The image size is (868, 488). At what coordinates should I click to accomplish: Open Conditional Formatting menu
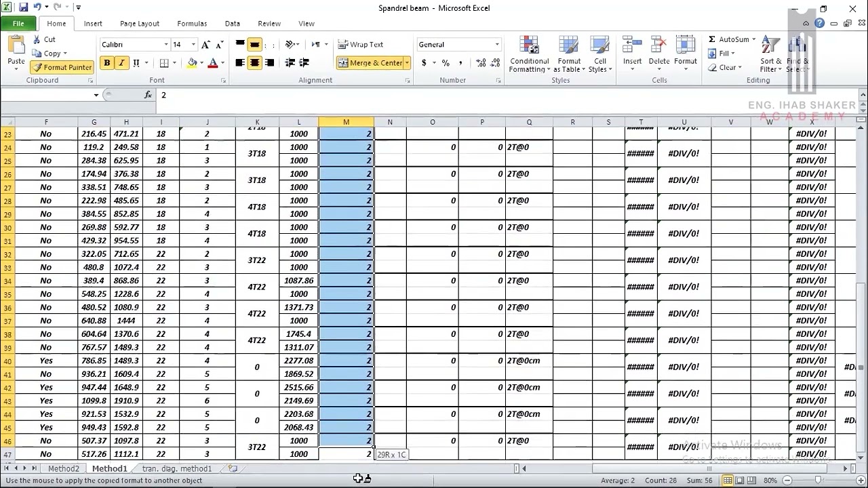pos(529,54)
